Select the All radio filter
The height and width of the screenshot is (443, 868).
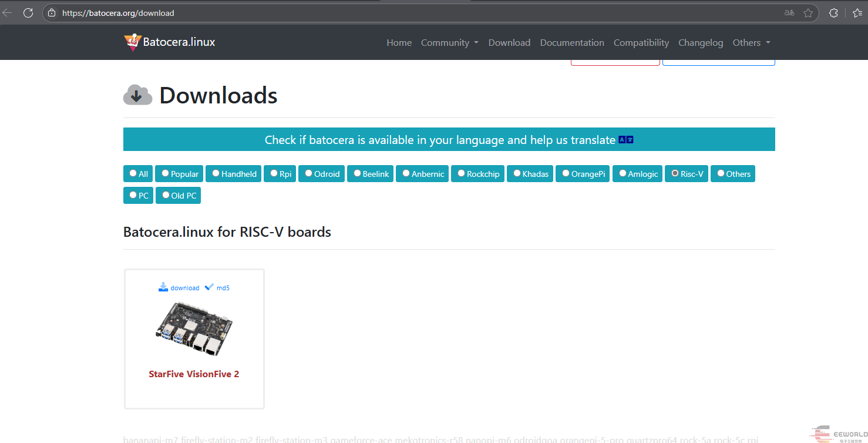click(x=133, y=173)
